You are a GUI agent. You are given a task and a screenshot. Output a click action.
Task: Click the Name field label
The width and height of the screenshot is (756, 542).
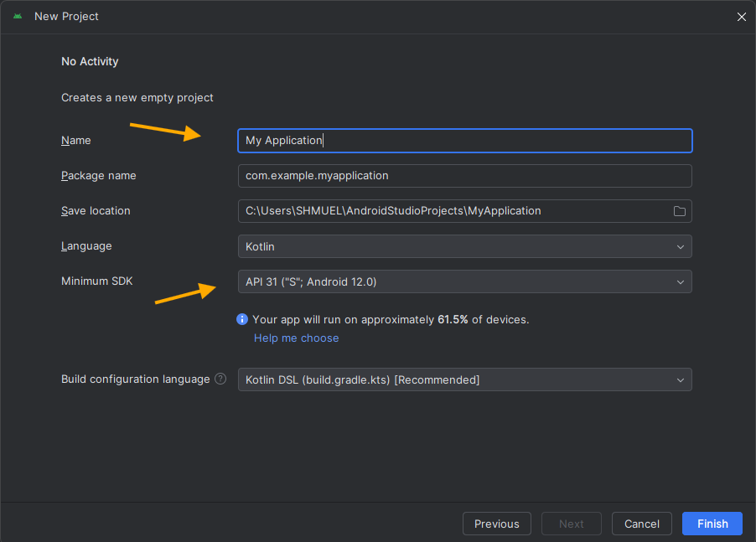[76, 141]
